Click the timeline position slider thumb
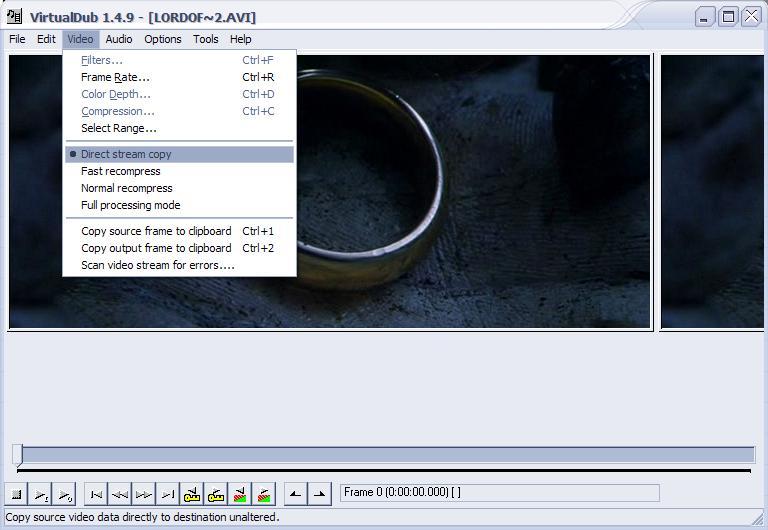 click(18, 455)
